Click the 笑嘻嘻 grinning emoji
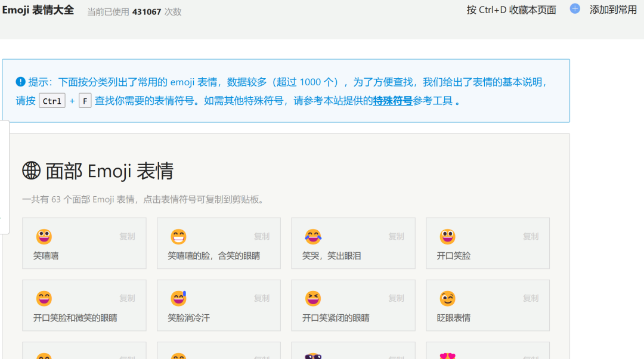 44,236
